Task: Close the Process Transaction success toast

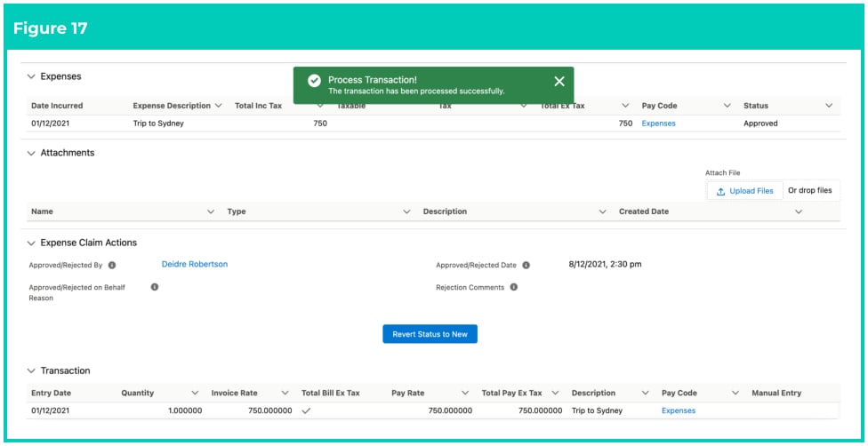Action: 559,82
